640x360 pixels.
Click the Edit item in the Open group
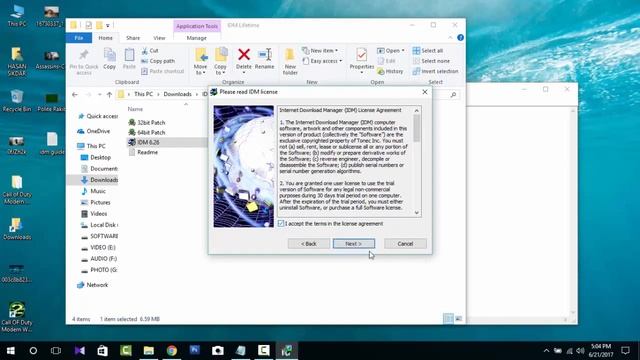click(x=387, y=61)
